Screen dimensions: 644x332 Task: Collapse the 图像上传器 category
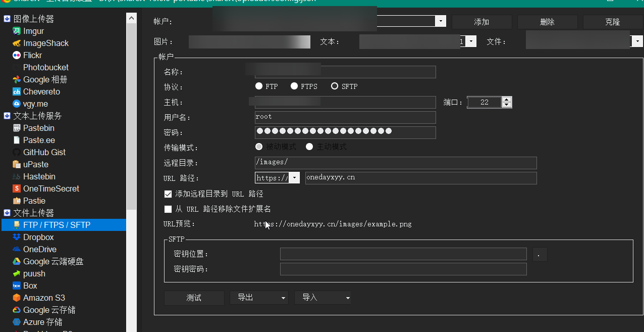[7, 19]
